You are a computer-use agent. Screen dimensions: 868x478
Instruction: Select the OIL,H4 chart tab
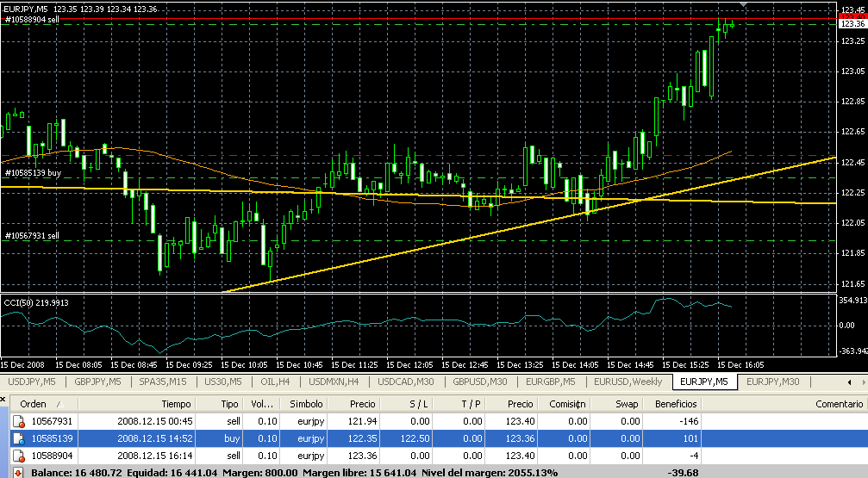[x=275, y=382]
